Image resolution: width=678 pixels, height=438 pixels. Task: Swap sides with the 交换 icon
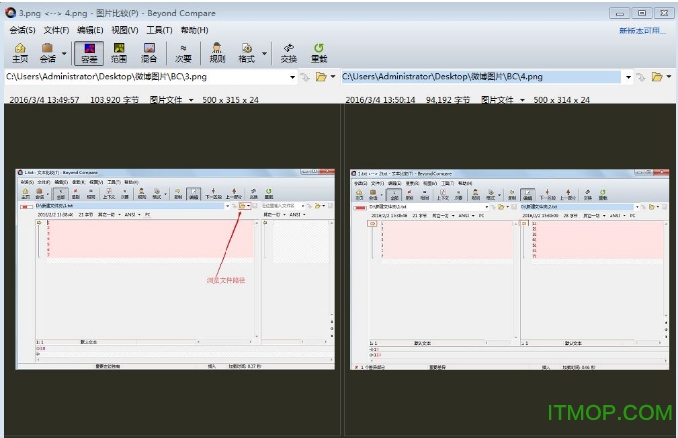coord(289,52)
